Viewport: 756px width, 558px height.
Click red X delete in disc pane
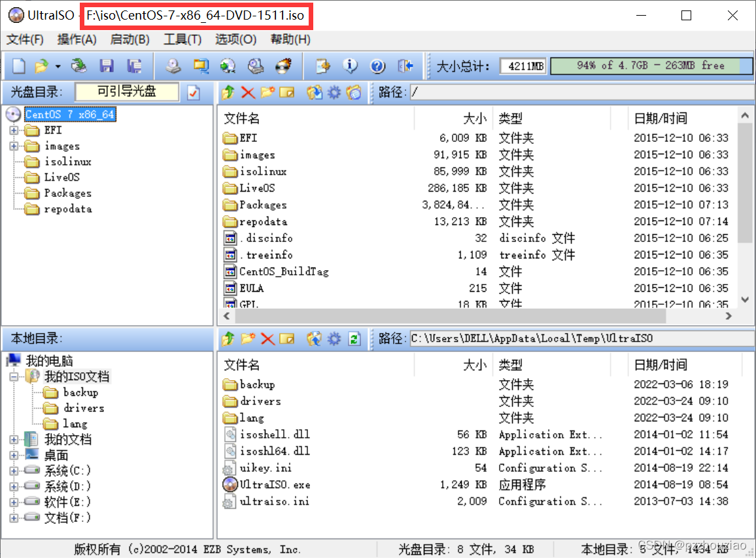(x=248, y=92)
